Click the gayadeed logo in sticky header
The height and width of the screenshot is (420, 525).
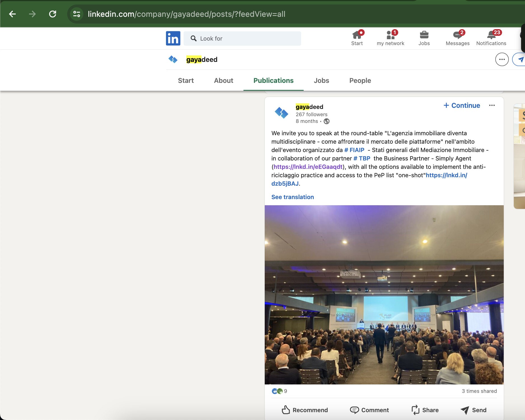coord(173,59)
